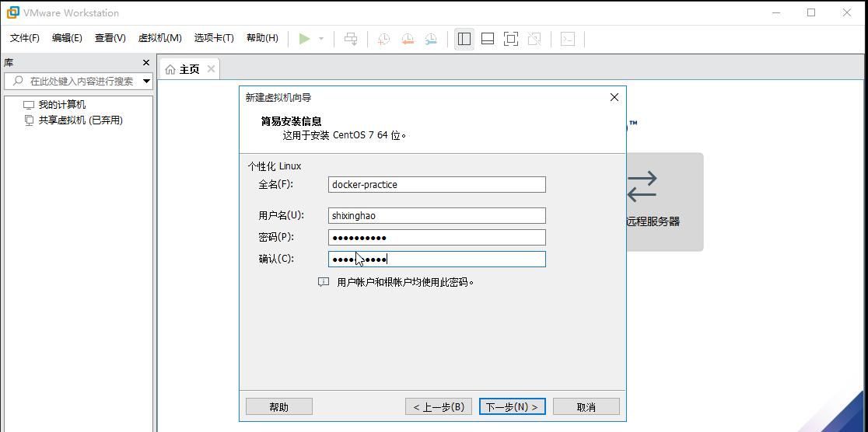Select 我的计算机 in the library tree

click(61, 105)
